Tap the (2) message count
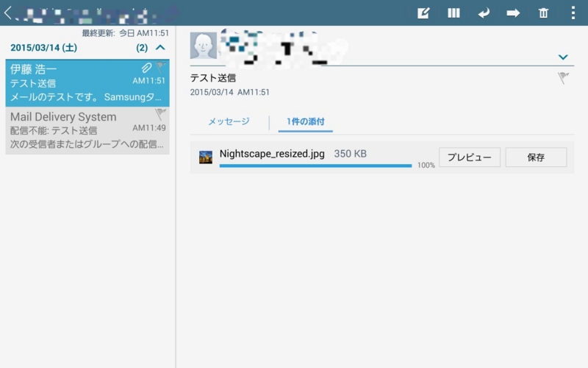This screenshot has width=588, height=368. click(142, 48)
